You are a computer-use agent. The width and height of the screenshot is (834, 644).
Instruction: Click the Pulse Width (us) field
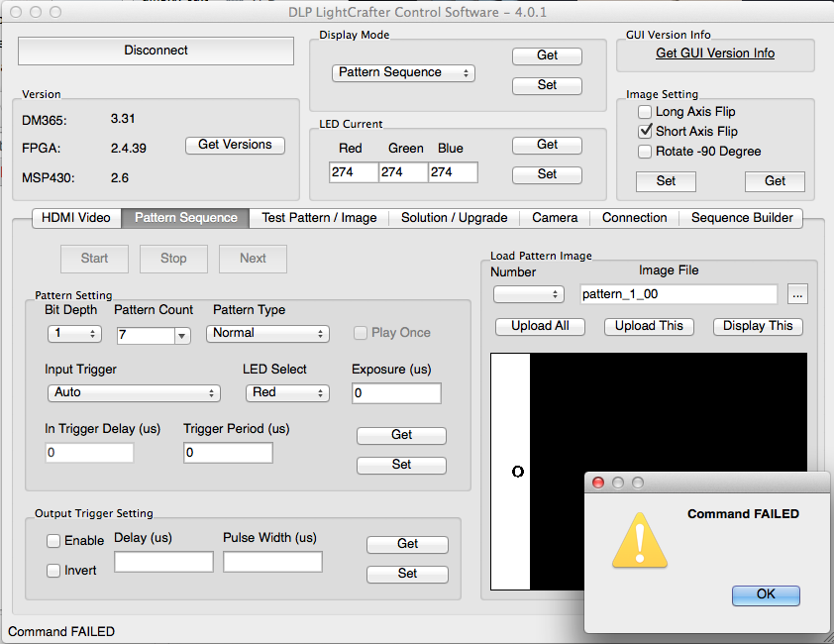(272, 562)
